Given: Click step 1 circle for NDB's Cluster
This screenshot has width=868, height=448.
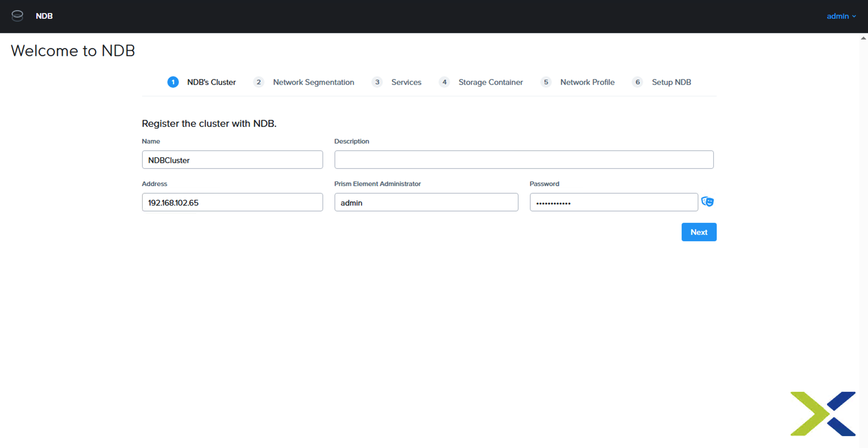Looking at the screenshot, I should [173, 82].
